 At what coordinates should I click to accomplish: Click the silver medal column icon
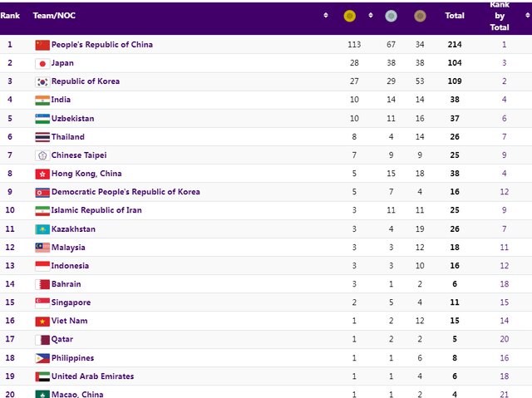[392, 16]
